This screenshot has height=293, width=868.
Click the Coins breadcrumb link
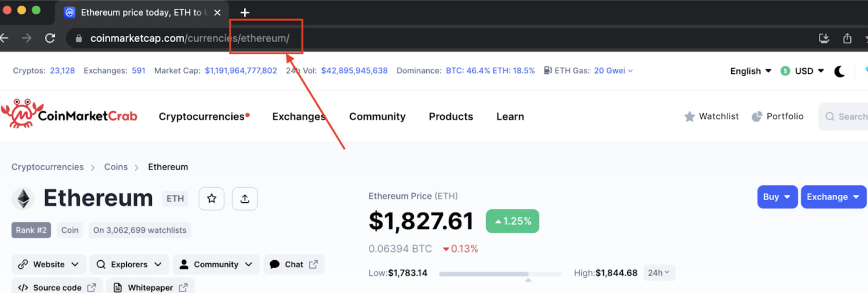(116, 167)
